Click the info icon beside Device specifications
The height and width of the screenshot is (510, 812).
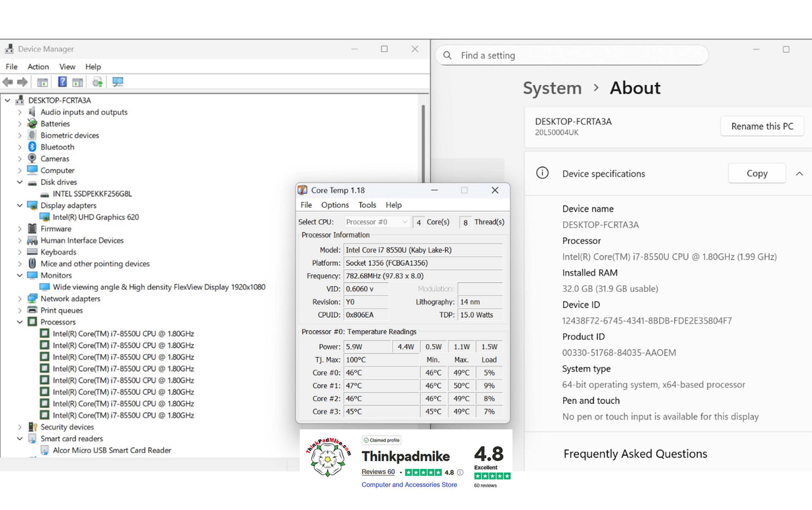542,173
